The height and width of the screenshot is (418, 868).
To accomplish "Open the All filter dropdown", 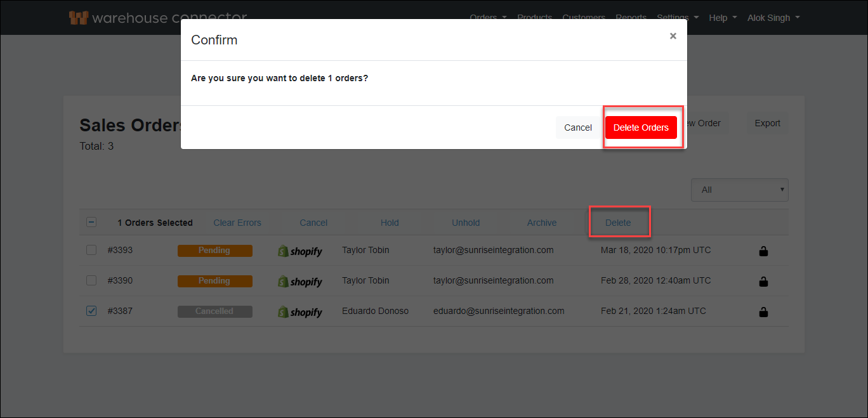I will (739, 190).
